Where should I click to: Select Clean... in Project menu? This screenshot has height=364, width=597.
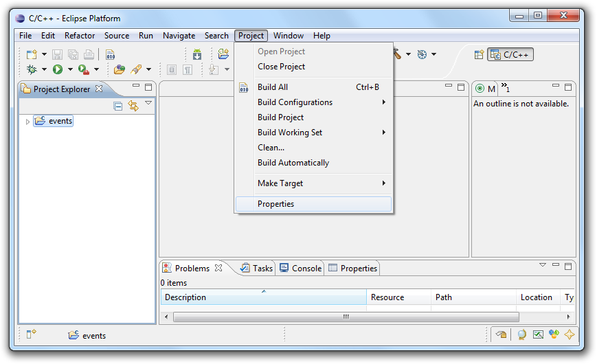click(314, 148)
